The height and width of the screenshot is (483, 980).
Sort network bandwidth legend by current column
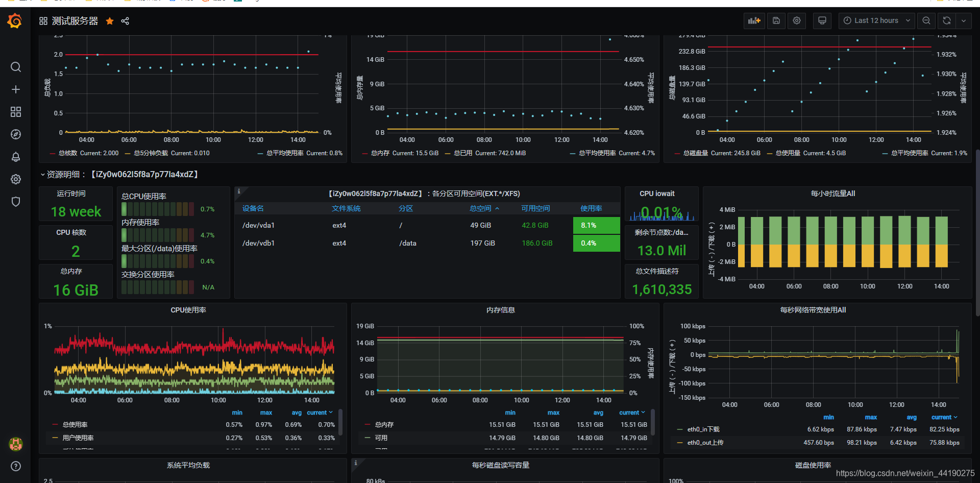(944, 417)
